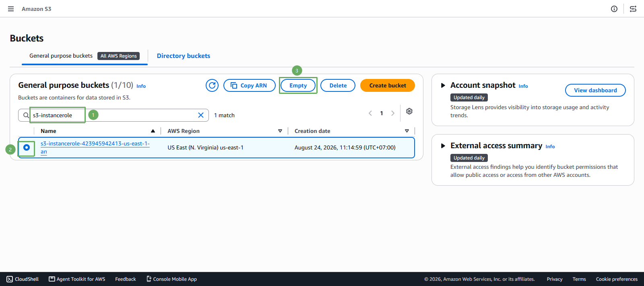Click the Empty bucket button

click(298, 85)
